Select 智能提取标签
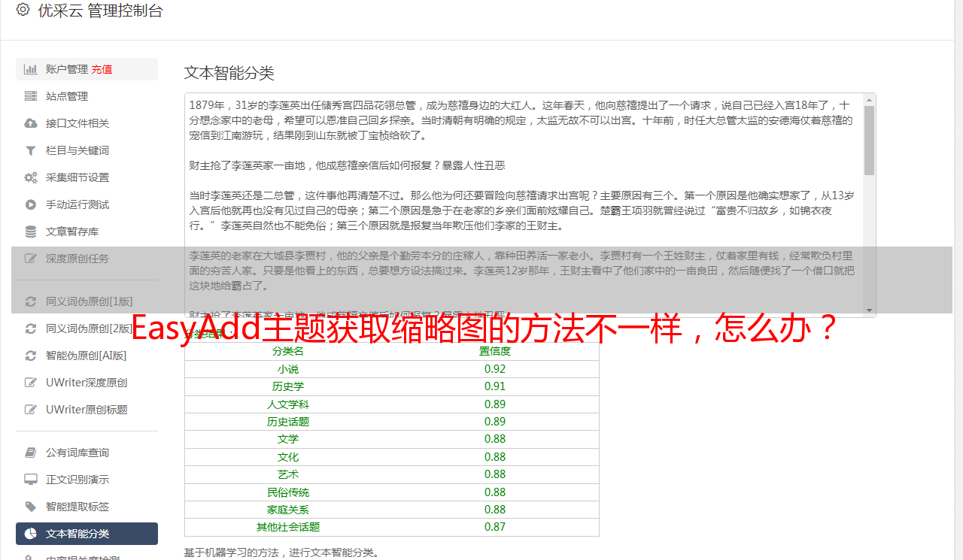The width and height of the screenshot is (963, 560). pos(87,507)
